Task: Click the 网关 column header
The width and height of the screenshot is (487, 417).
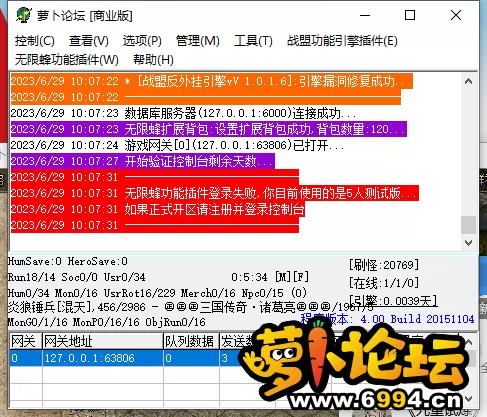Action: point(26,341)
